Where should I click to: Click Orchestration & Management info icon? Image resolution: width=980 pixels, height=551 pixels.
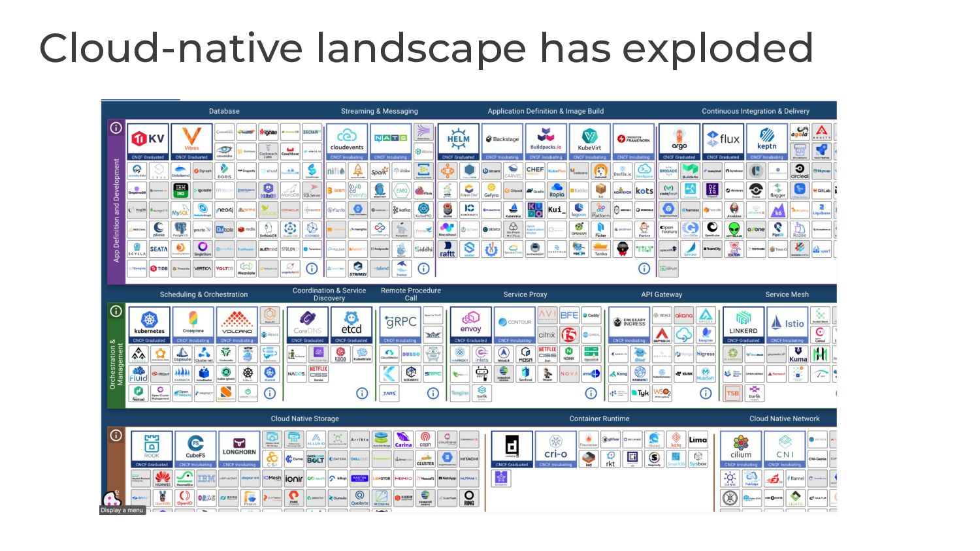(116, 311)
